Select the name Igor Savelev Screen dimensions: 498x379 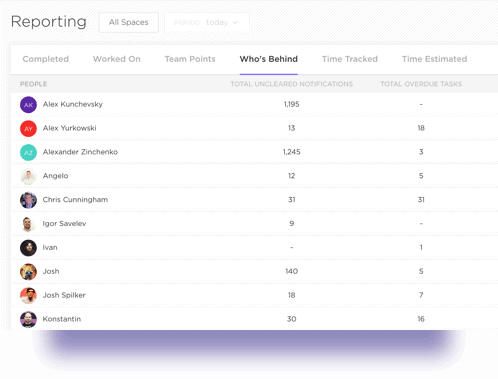pyautogui.click(x=64, y=224)
